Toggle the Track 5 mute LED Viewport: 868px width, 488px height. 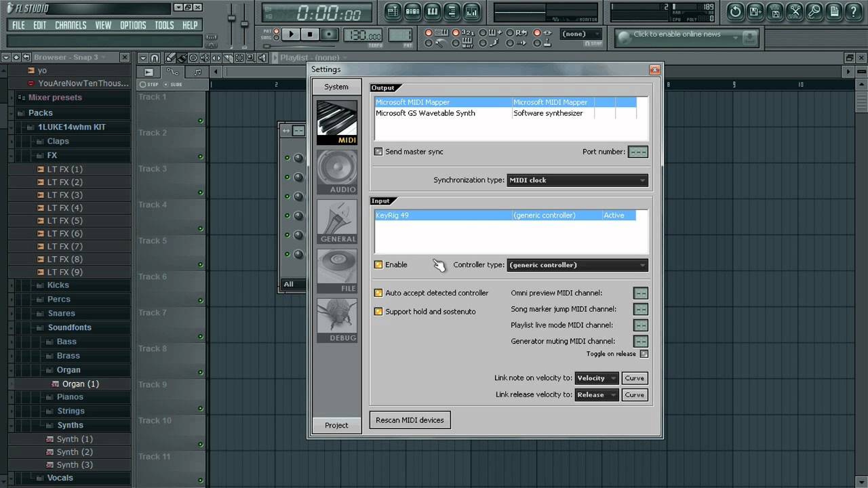tap(200, 264)
